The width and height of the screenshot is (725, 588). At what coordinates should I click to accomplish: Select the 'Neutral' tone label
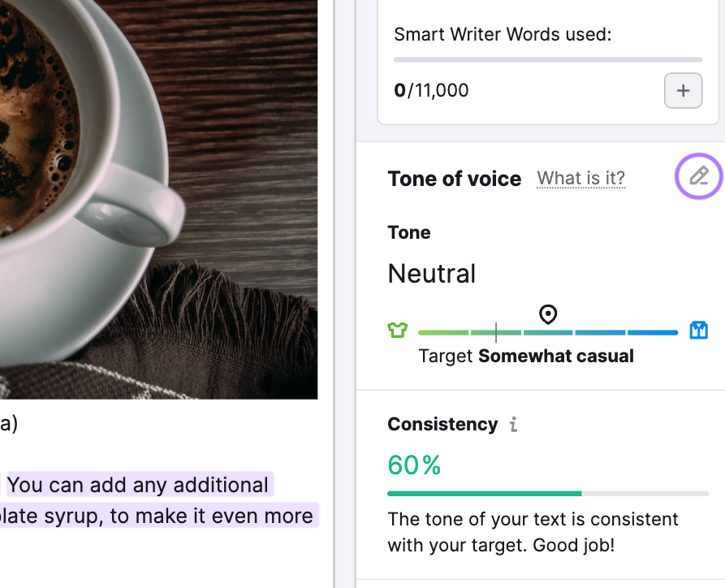click(x=431, y=274)
